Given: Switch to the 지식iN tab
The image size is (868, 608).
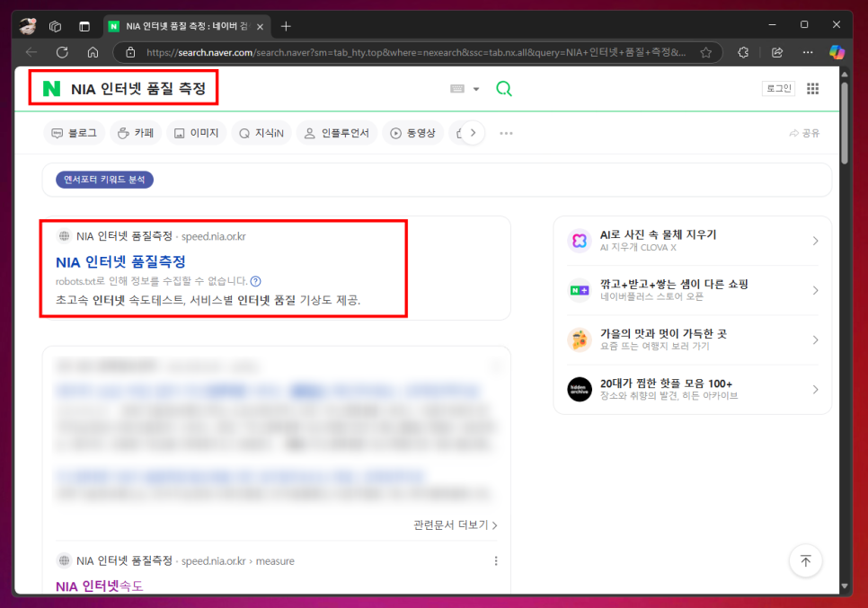Looking at the screenshot, I should pyautogui.click(x=261, y=133).
